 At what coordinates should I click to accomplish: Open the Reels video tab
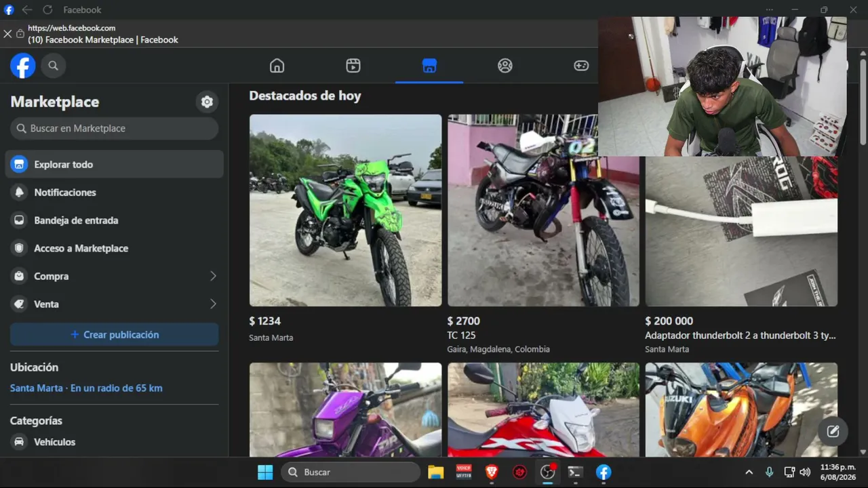[x=353, y=66]
